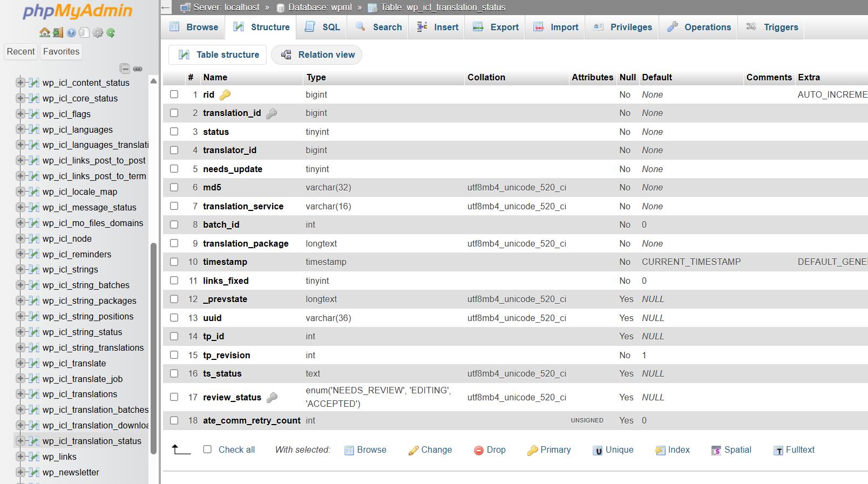The image size is (868, 484).
Task: Click the wp_icl_node table icon
Action: coord(34,238)
